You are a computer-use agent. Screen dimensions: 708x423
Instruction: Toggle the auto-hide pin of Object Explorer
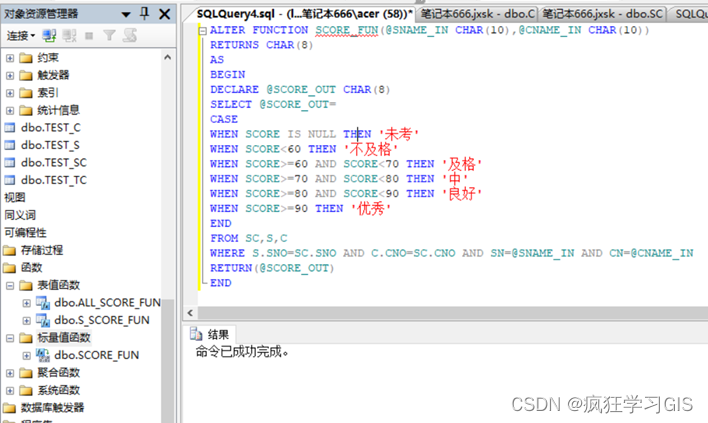[144, 14]
